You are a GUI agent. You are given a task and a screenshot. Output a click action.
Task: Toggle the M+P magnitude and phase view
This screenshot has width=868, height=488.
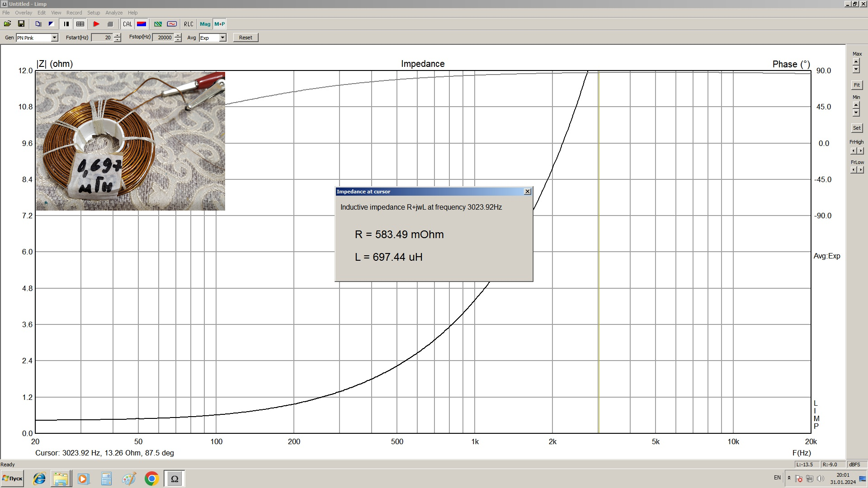(220, 24)
